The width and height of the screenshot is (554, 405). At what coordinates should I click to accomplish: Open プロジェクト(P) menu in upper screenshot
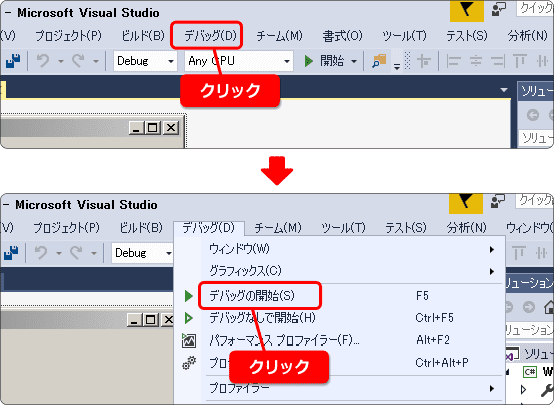(68, 35)
